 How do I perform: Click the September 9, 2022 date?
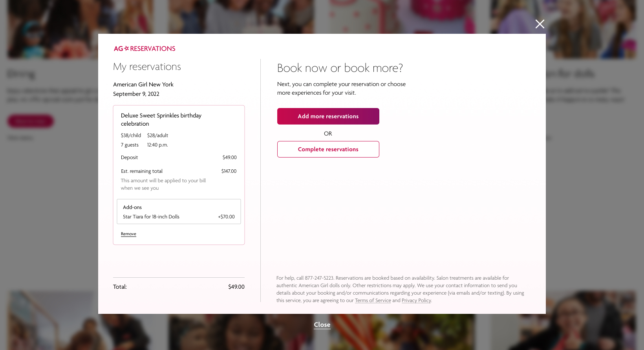click(x=136, y=94)
